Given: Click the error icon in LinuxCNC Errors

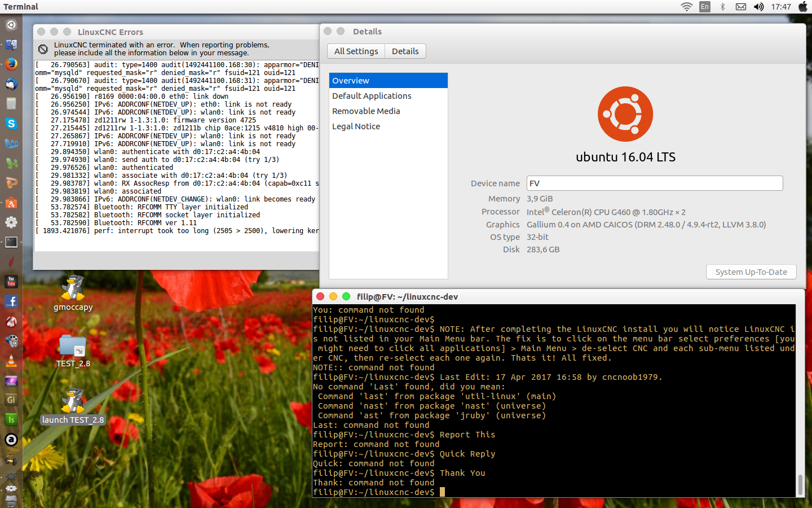Looking at the screenshot, I should 43,49.
